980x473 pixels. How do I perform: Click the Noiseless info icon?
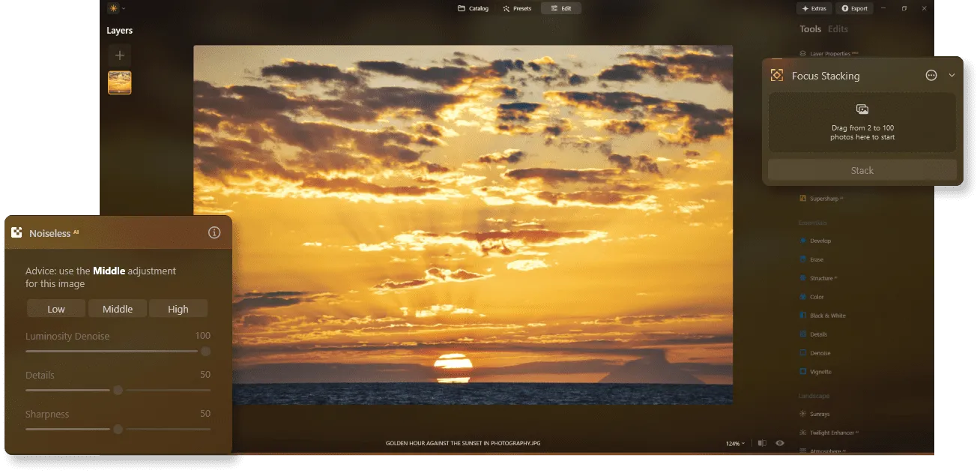click(x=214, y=233)
